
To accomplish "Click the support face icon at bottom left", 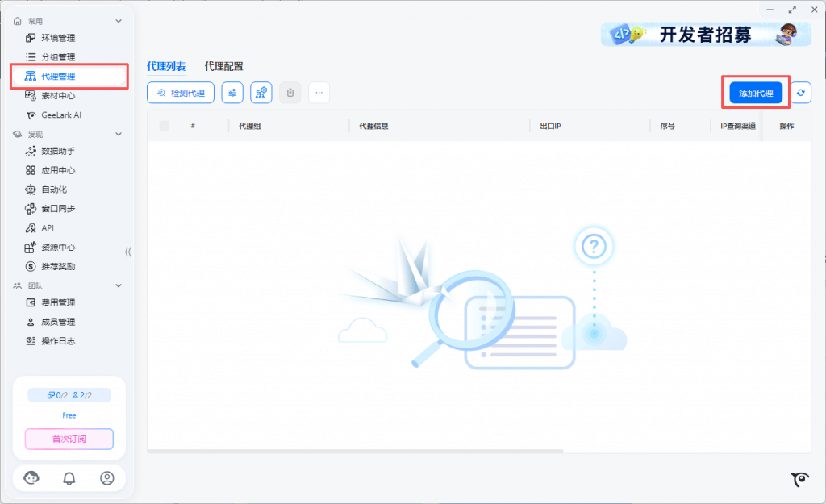I will click(x=31, y=478).
